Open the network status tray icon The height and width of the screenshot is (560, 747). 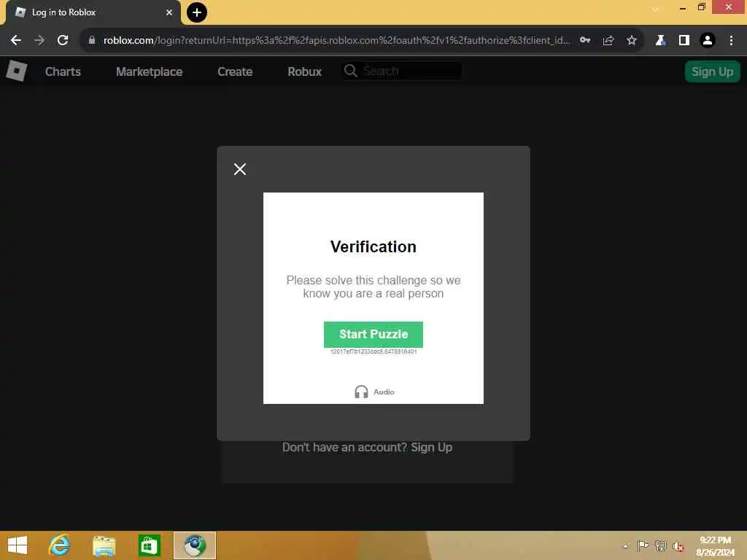coord(660,545)
